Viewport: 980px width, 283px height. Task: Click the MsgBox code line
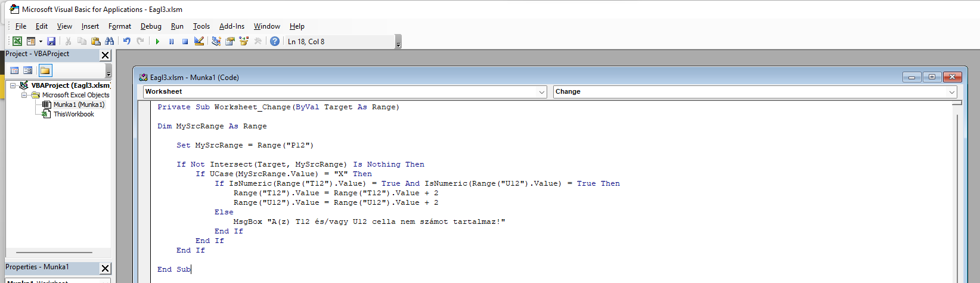[370, 222]
